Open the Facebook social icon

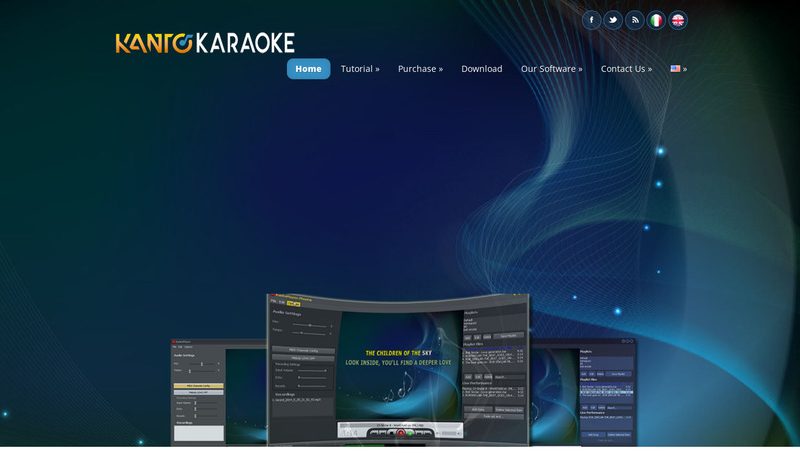tap(591, 20)
